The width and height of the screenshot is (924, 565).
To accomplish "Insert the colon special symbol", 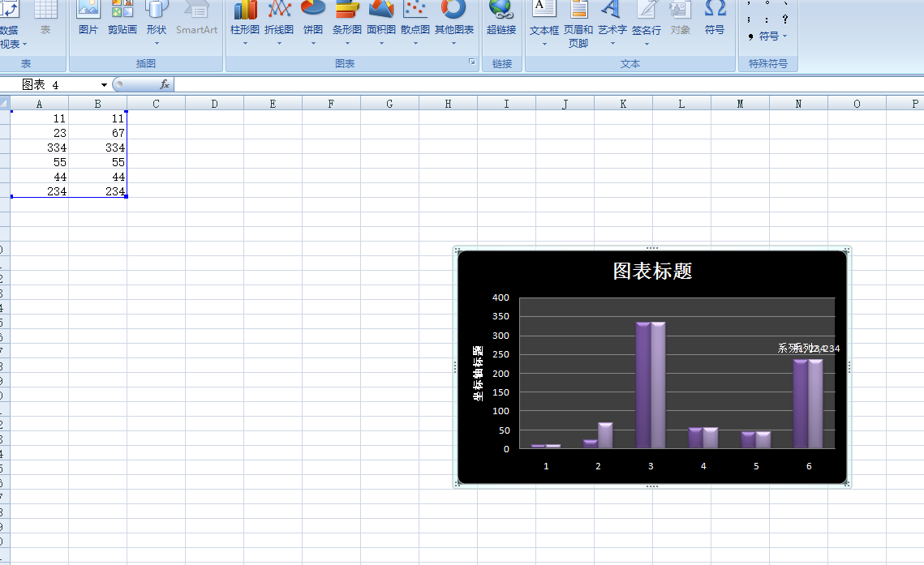I will coord(767,19).
